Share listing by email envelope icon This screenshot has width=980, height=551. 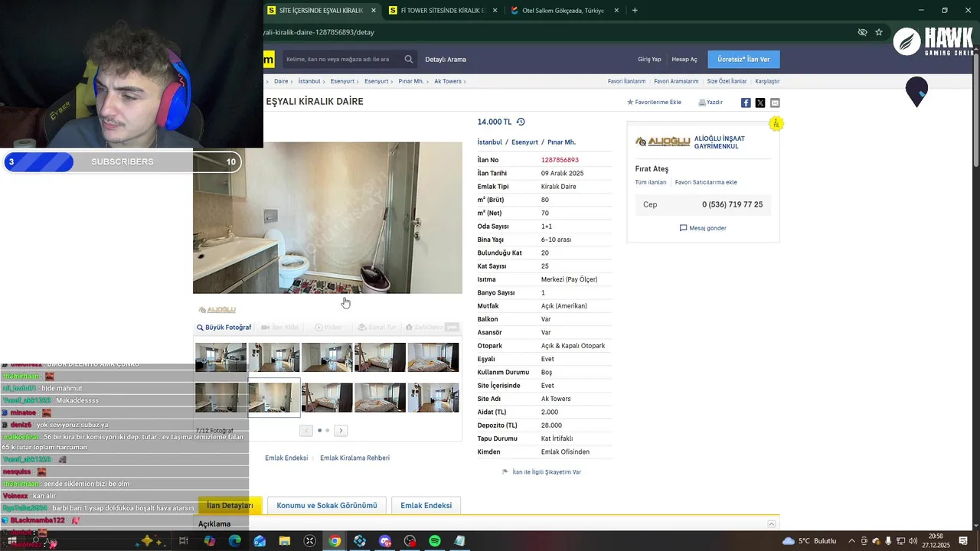[x=775, y=103]
